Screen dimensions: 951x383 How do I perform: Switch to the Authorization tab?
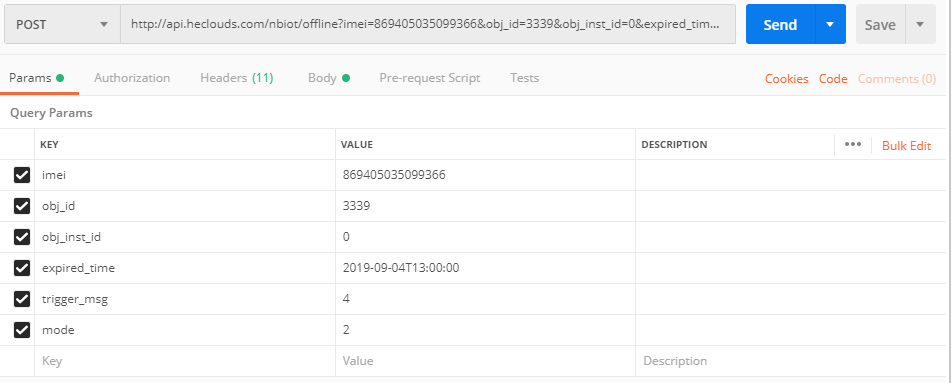point(132,78)
